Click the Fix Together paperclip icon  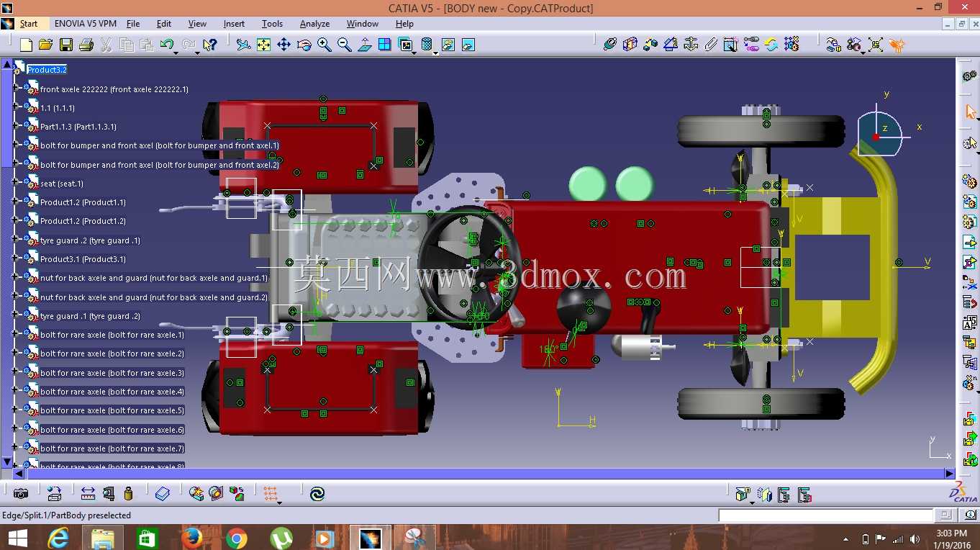point(711,45)
